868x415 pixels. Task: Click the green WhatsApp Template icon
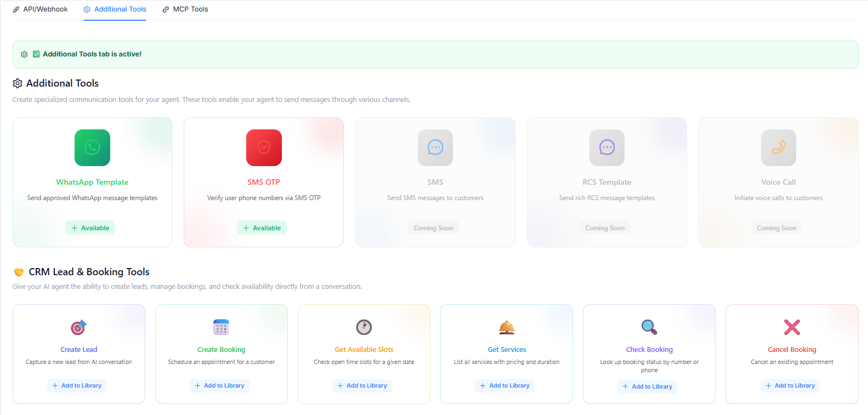pos(92,147)
